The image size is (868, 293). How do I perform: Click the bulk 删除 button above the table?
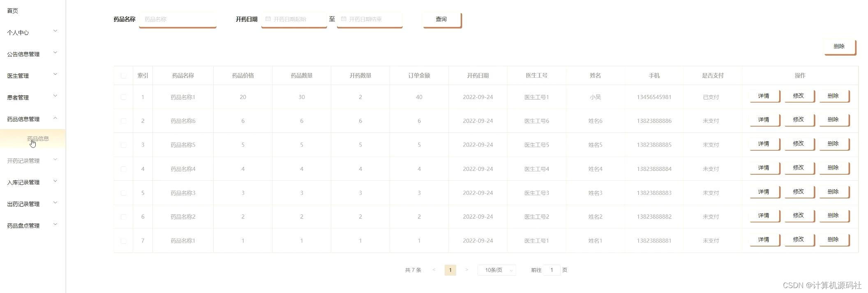tap(840, 47)
